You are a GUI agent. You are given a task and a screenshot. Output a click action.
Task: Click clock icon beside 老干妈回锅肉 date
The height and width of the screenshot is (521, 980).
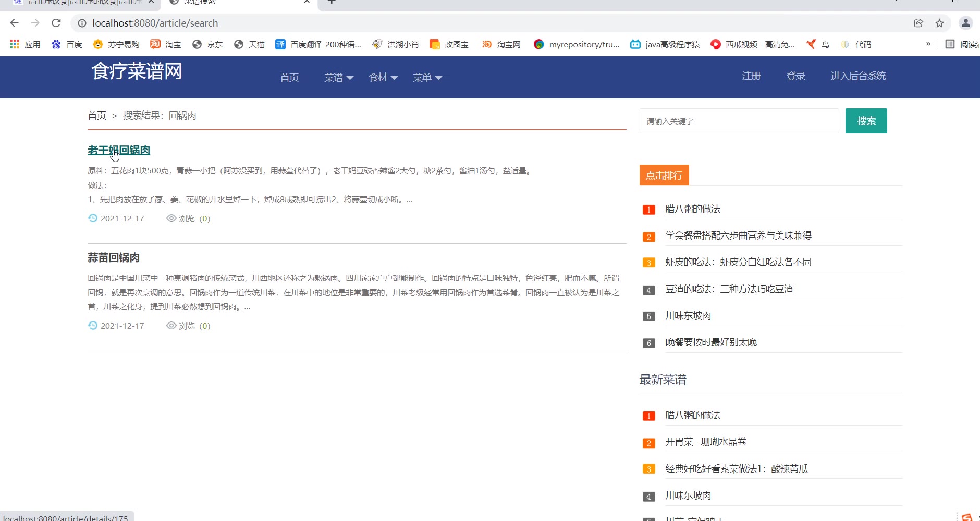tap(93, 218)
